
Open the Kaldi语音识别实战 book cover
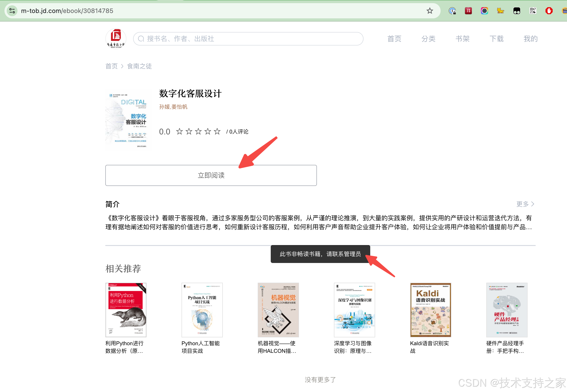point(431,310)
